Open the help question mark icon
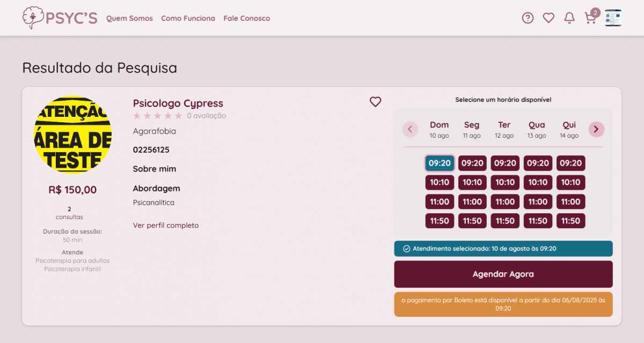 [528, 18]
